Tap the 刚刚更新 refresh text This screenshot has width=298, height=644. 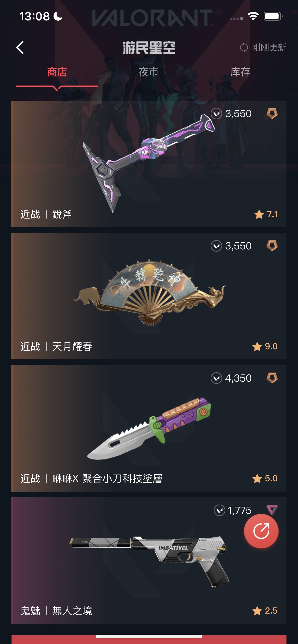[269, 47]
